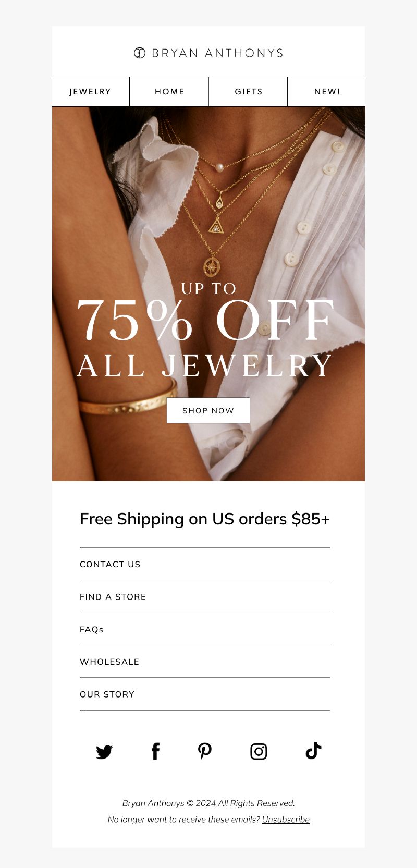Open the Pinterest social icon
The image size is (417, 868).
click(x=205, y=751)
